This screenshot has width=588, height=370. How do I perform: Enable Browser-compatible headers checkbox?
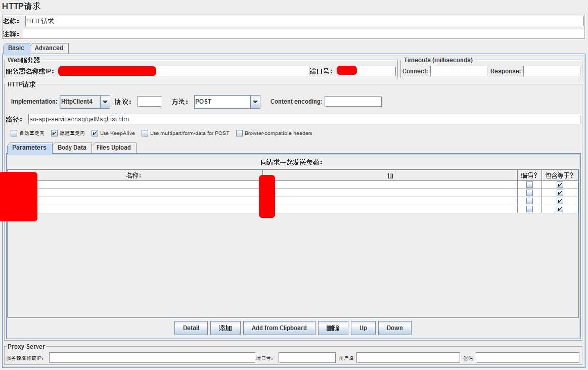239,133
